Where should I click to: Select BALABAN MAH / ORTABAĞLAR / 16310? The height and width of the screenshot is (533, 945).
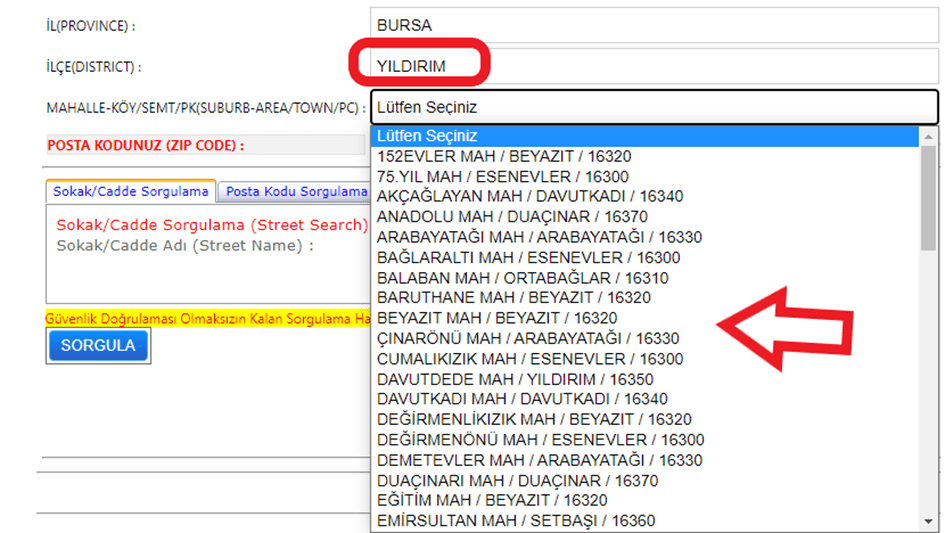point(522,278)
